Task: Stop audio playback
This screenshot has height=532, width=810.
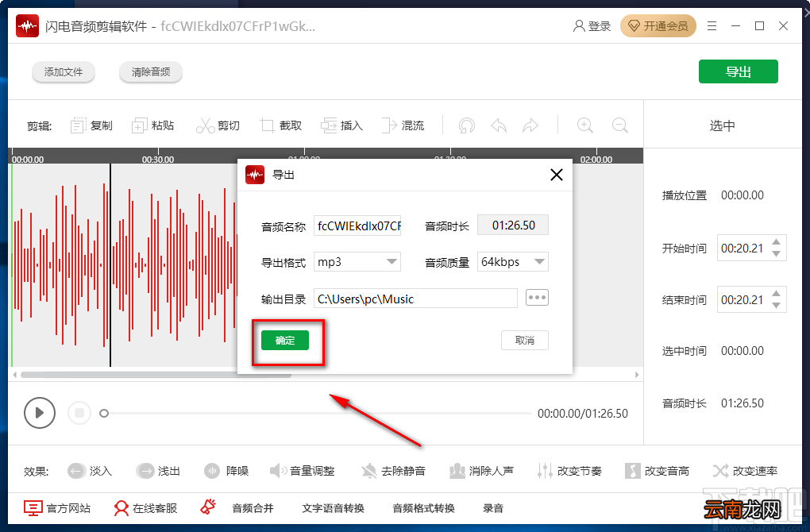Action: point(79,413)
